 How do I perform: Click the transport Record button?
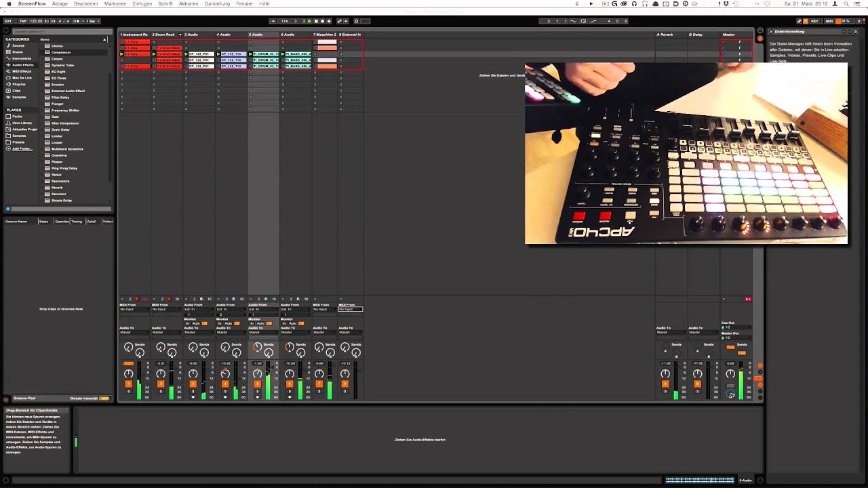pos(322,21)
